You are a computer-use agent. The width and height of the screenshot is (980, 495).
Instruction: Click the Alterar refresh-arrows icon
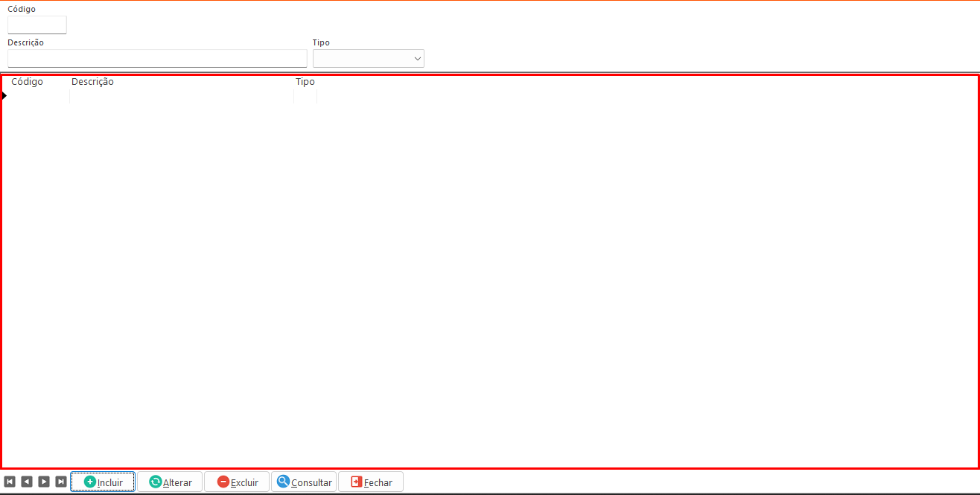click(x=156, y=482)
